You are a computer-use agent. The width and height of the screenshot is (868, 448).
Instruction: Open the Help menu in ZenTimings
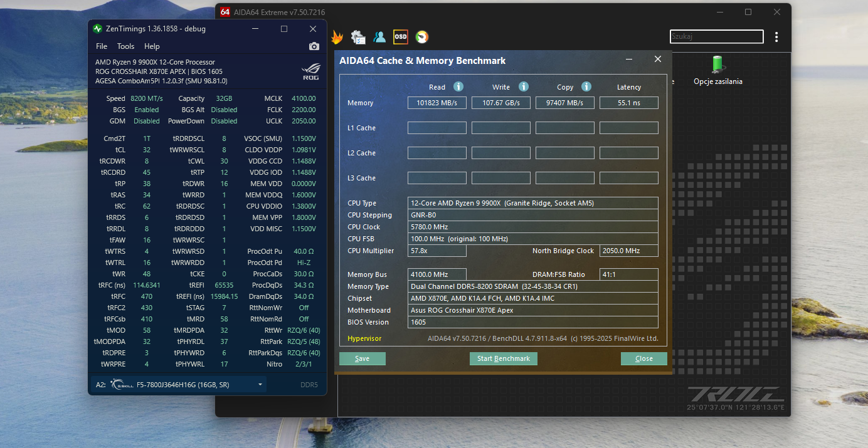(152, 46)
